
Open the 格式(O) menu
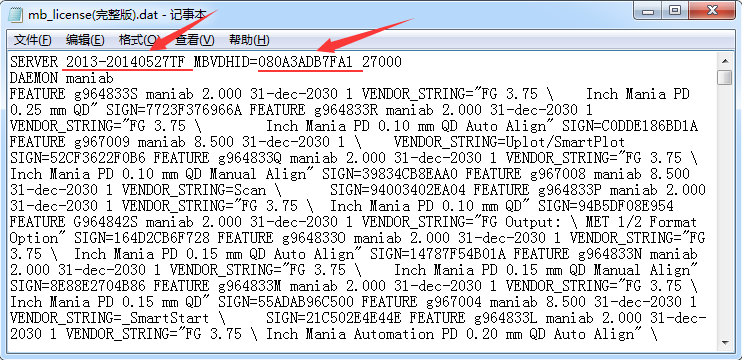140,40
